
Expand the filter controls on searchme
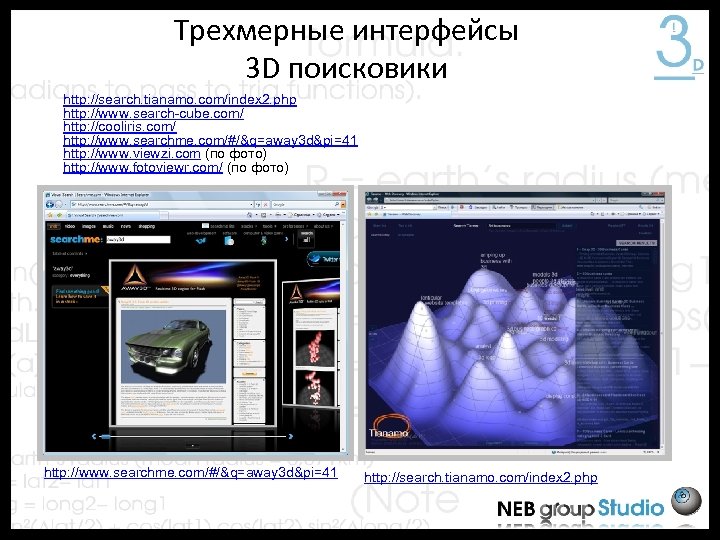coord(69,253)
